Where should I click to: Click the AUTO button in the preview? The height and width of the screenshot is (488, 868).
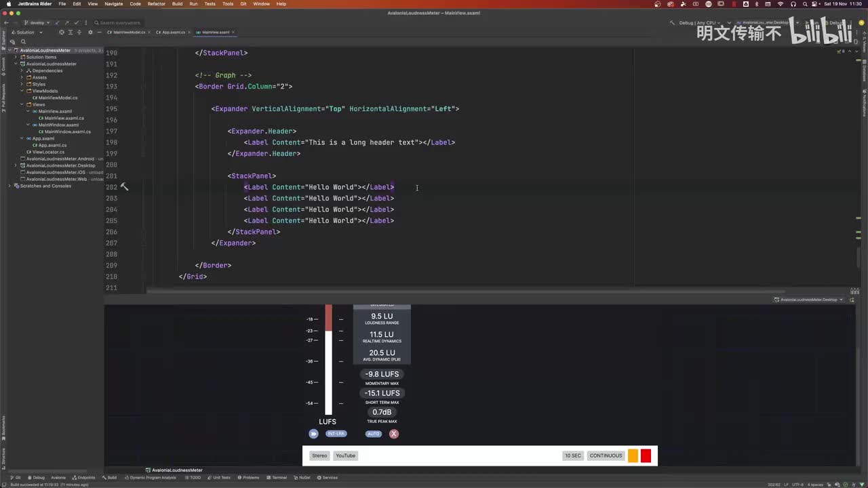click(x=374, y=434)
